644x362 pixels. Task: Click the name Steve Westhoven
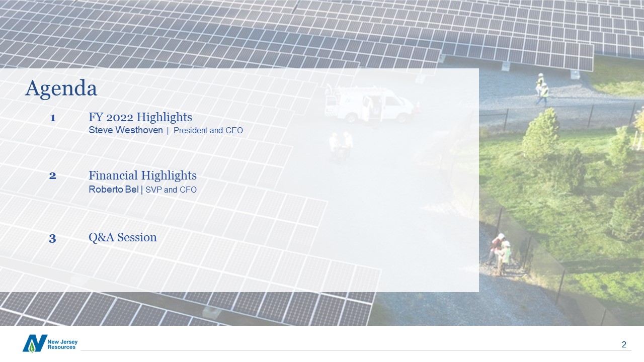126,130
